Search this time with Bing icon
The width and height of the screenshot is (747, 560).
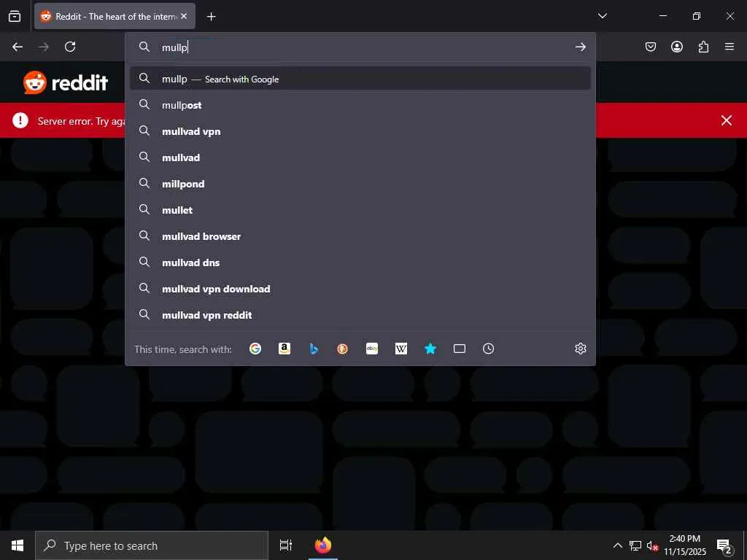click(x=314, y=349)
